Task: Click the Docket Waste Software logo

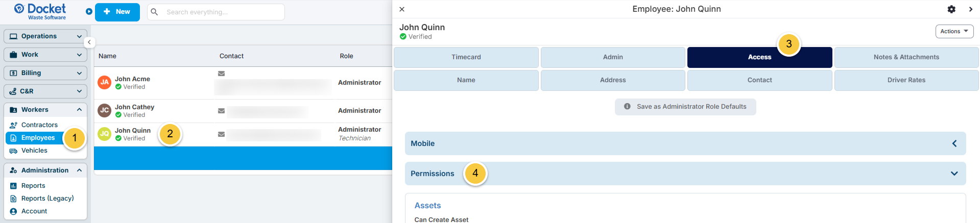Action: click(x=40, y=11)
